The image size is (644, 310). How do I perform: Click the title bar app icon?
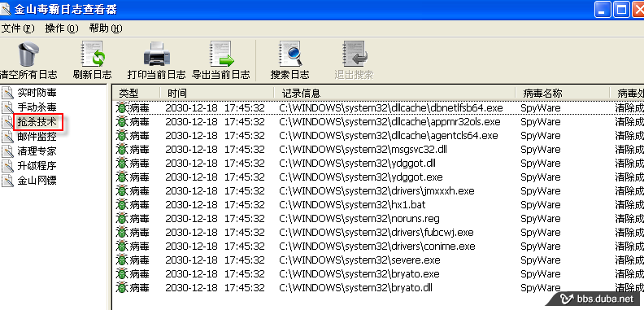point(5,9)
